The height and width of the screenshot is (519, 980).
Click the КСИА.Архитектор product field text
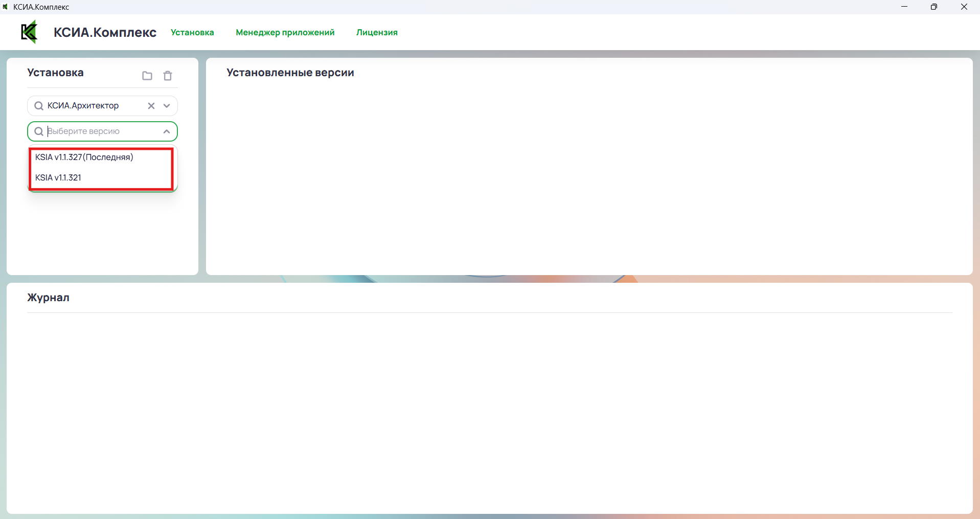coord(83,106)
